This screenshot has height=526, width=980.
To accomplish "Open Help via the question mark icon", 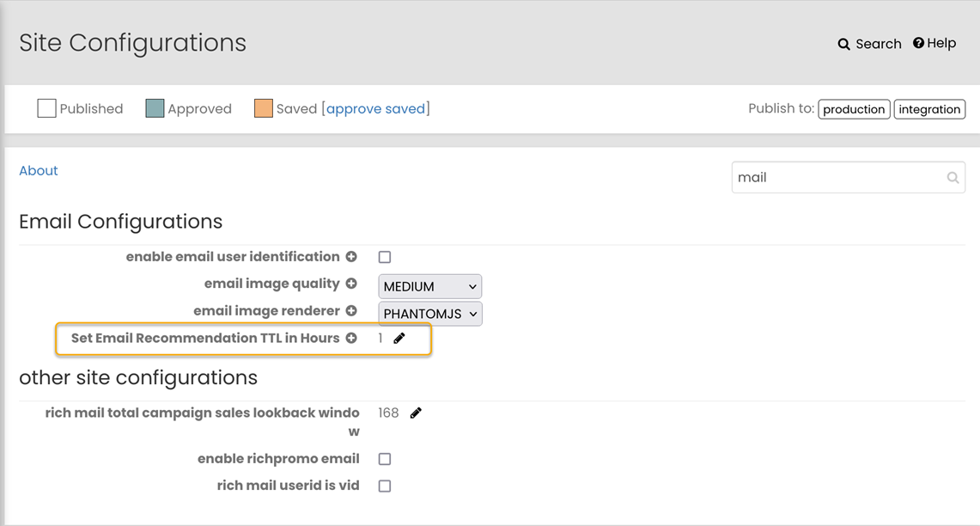I will tap(918, 43).
